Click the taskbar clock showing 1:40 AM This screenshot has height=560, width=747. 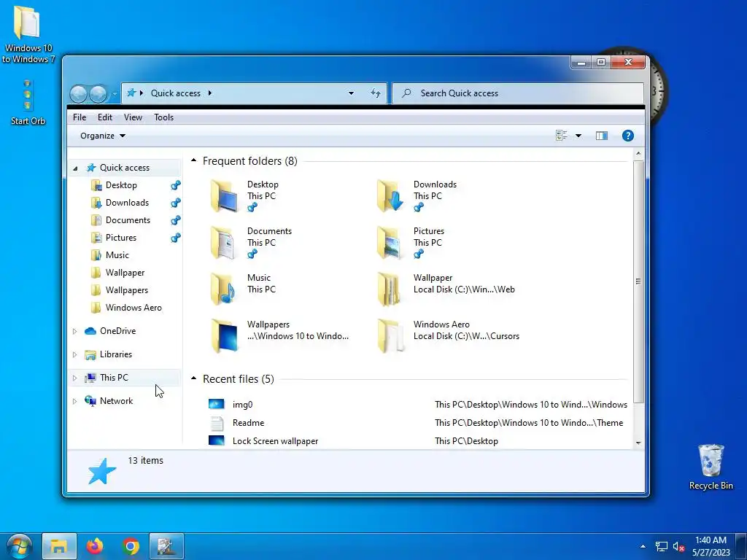pyautogui.click(x=711, y=546)
